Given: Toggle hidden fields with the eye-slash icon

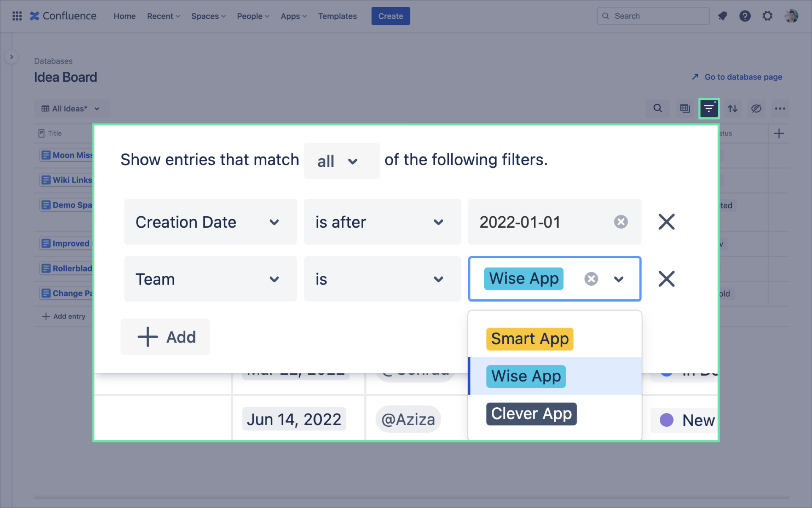Looking at the screenshot, I should 756,108.
